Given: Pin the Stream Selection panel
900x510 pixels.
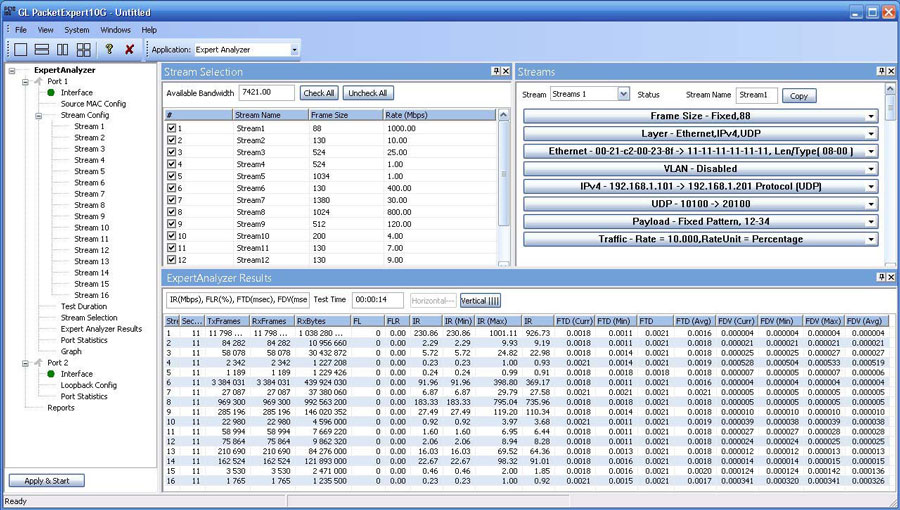Looking at the screenshot, I should (x=496, y=71).
